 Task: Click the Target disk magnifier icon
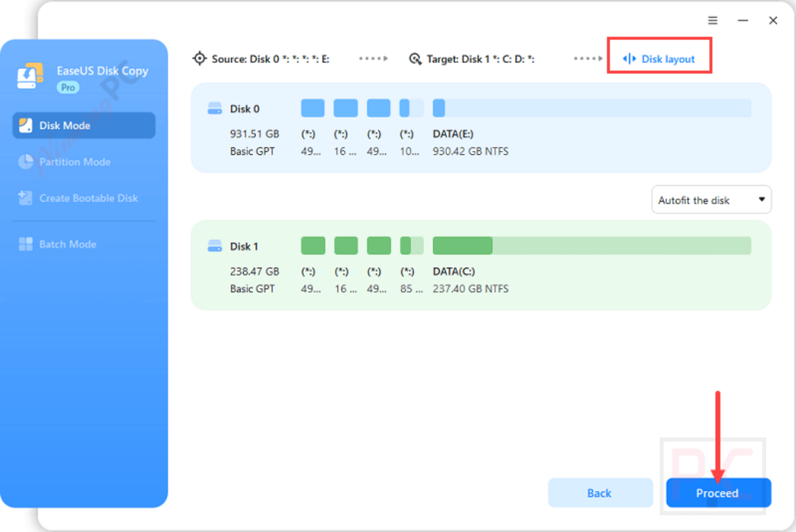coord(415,59)
